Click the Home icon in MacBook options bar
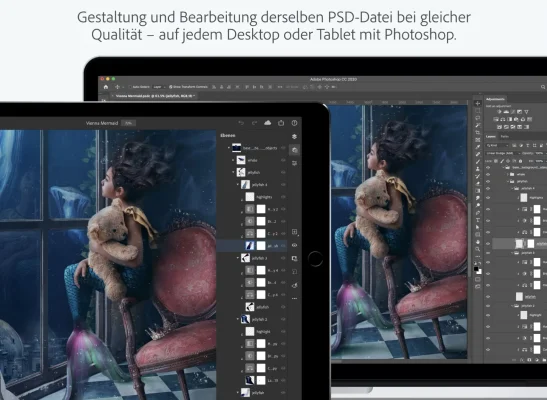Image resolution: width=547 pixels, height=400 pixels. coord(106,87)
